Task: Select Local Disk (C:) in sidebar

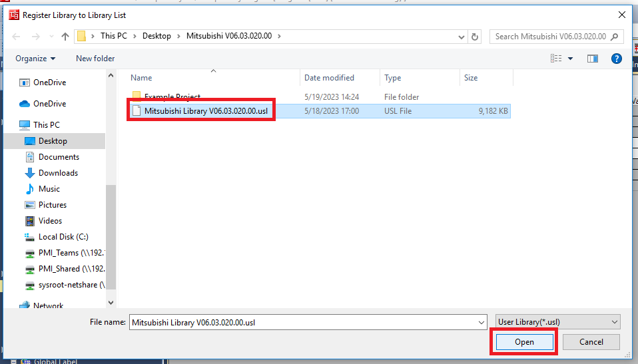Action: (x=63, y=237)
